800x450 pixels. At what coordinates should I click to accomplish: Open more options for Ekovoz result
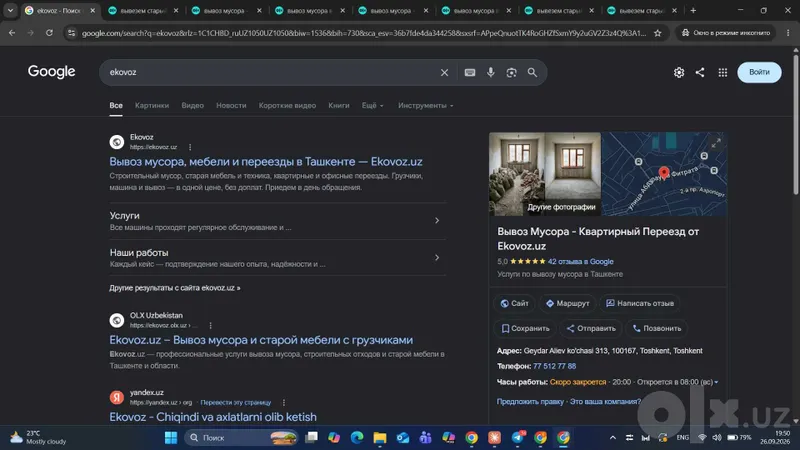point(190,147)
